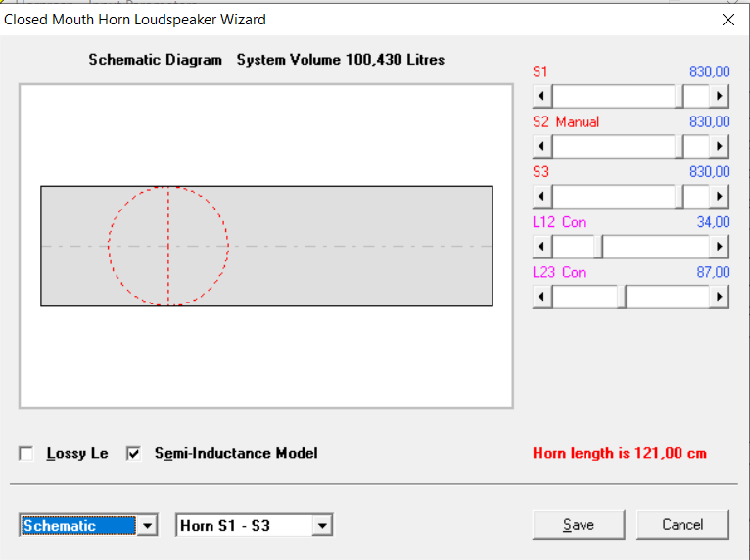The height and width of the screenshot is (560, 750).
Task: Decrease S2 Manual with left arrow
Action: click(x=541, y=146)
